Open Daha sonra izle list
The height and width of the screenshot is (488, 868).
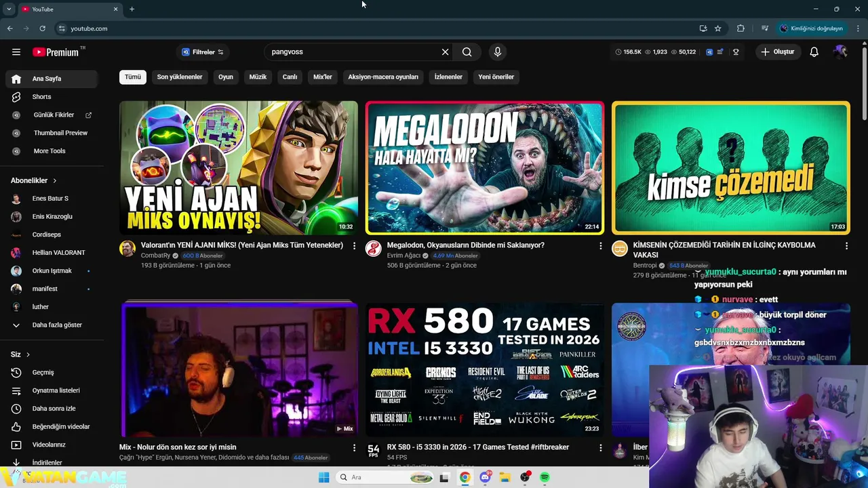(53, 409)
